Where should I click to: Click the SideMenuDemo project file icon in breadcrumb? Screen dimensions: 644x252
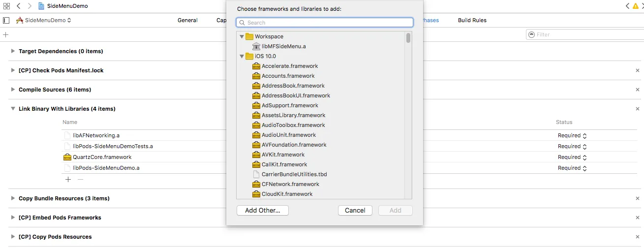41,6
